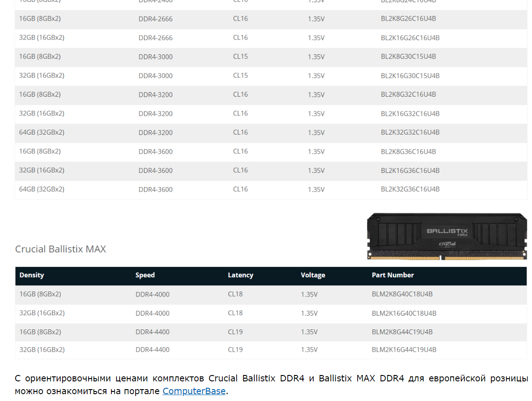Image resolution: width=532 pixels, height=401 pixels.
Task: Click CL16 in the BL2K16G32C16U4B row
Action: pos(240,114)
